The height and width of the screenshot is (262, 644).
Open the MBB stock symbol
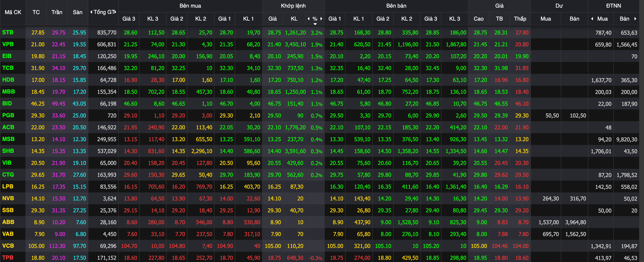pyautogui.click(x=8, y=92)
